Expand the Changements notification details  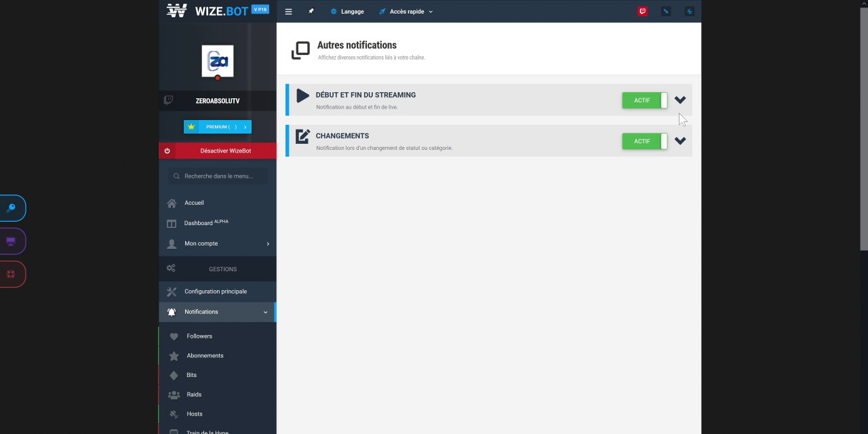680,140
